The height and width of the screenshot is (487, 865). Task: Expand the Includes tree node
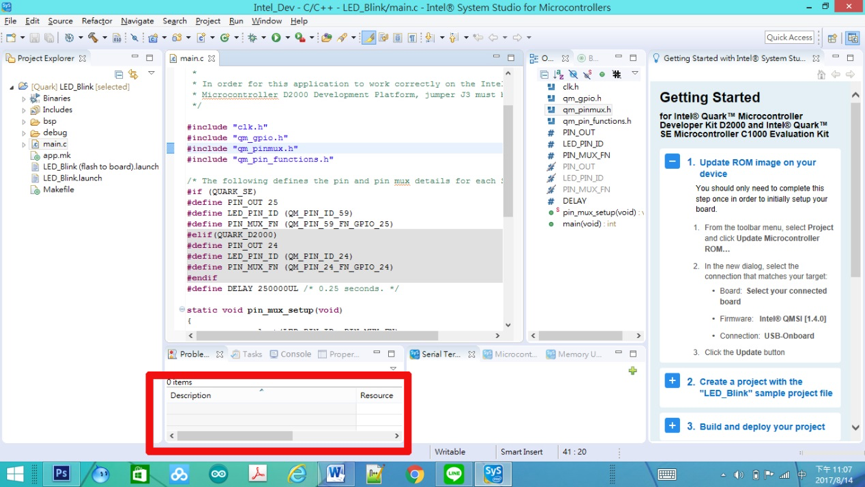click(x=24, y=110)
